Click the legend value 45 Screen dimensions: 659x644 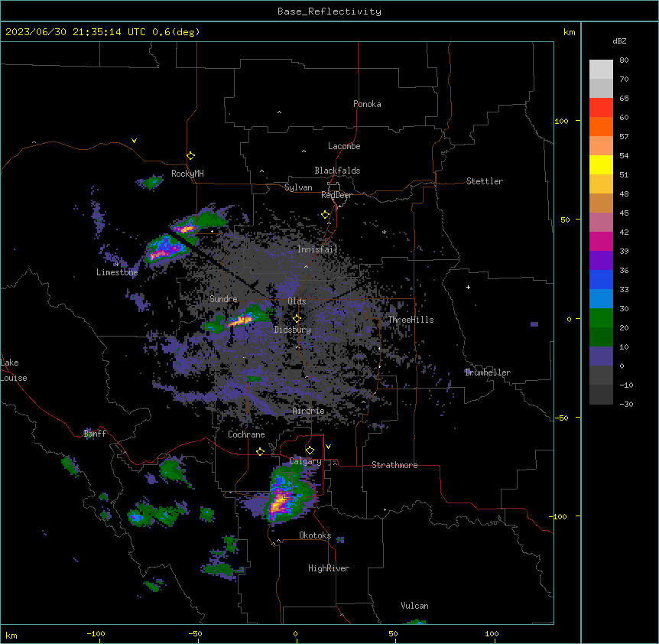pos(624,213)
